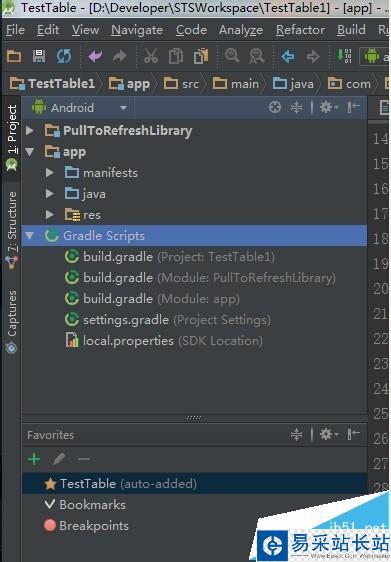Open the Captures side tab
The image size is (391, 562).
[11, 321]
